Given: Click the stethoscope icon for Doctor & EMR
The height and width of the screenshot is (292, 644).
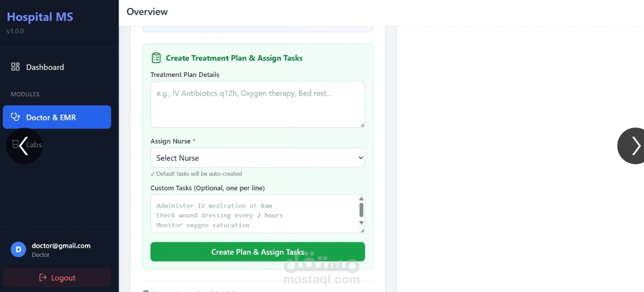Looking at the screenshot, I should tap(15, 117).
